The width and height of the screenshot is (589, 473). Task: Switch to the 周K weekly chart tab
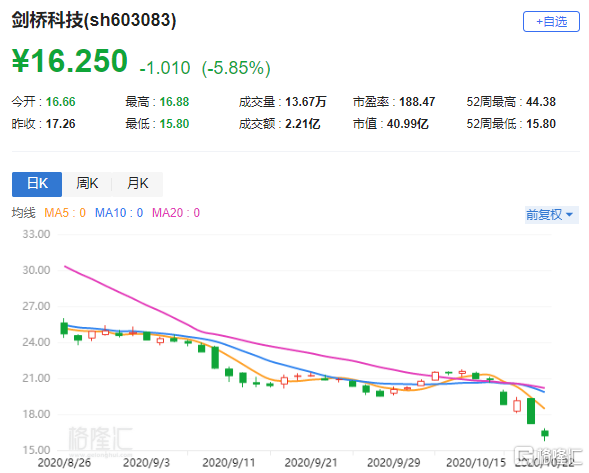pos(87,184)
